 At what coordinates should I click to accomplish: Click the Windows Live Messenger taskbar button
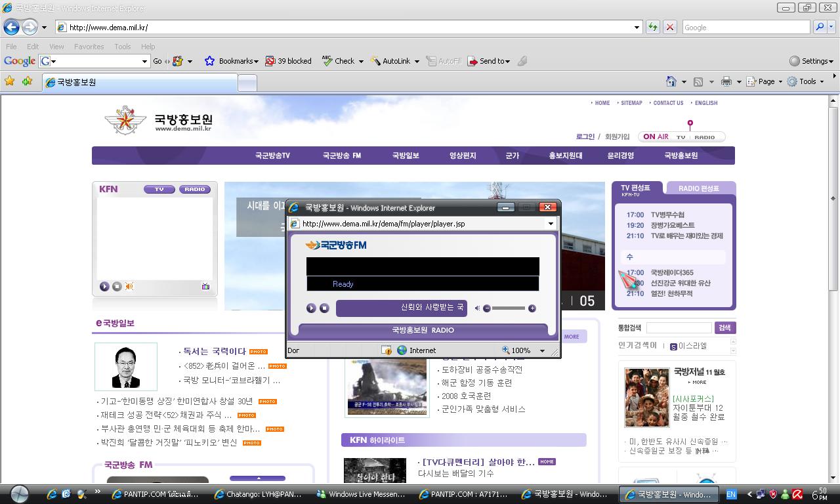(361, 494)
